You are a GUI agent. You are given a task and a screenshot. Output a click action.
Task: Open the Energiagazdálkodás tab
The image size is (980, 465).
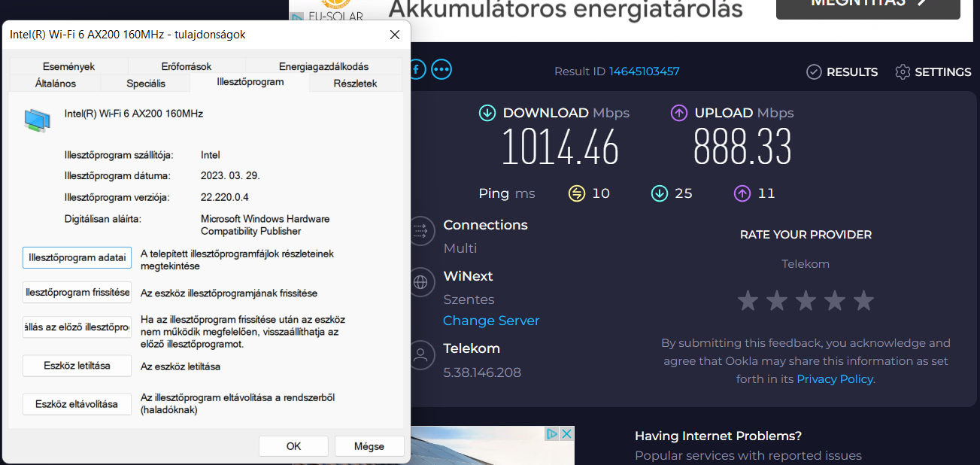323,66
